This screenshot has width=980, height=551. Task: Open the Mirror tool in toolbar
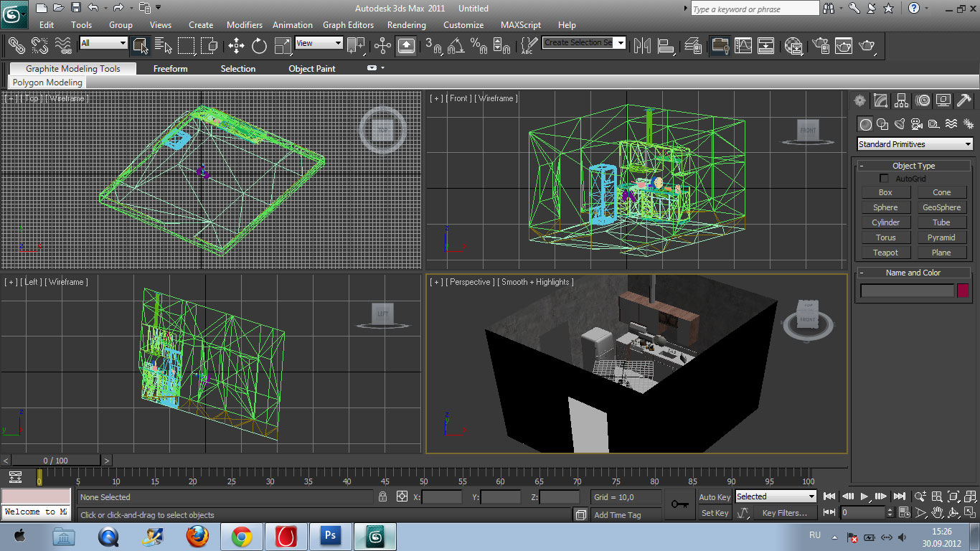coord(641,46)
